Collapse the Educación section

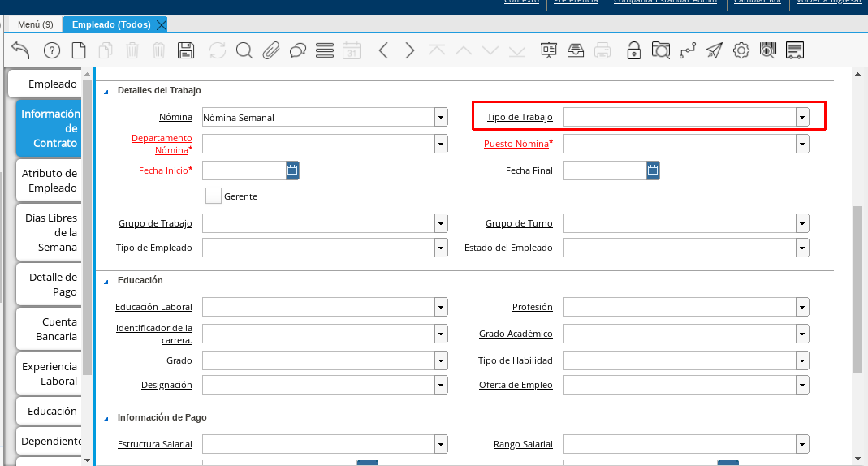106,281
